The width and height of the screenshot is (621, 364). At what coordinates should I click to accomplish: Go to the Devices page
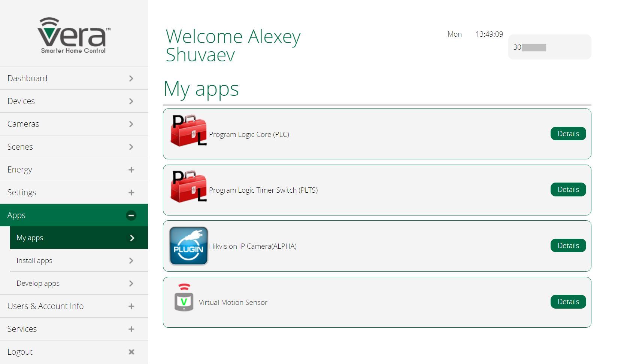click(x=74, y=101)
